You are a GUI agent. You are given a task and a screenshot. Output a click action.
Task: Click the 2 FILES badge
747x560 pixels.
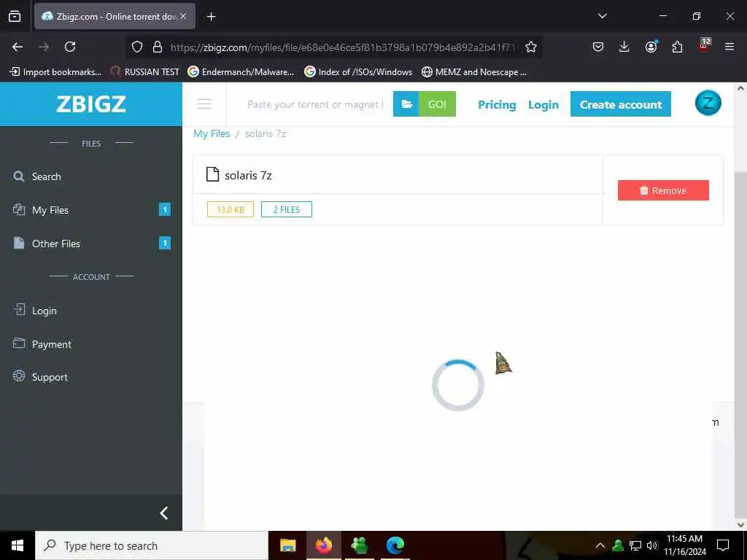click(286, 209)
